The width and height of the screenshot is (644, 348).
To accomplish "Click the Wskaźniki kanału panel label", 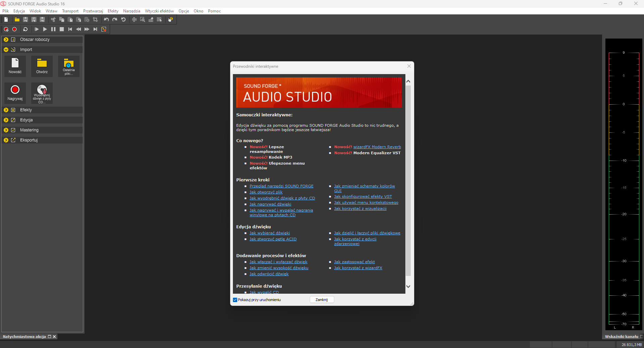I will coord(622,337).
